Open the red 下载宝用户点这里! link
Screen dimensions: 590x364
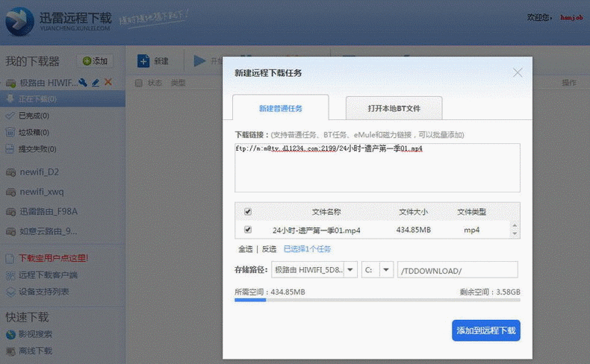point(54,258)
